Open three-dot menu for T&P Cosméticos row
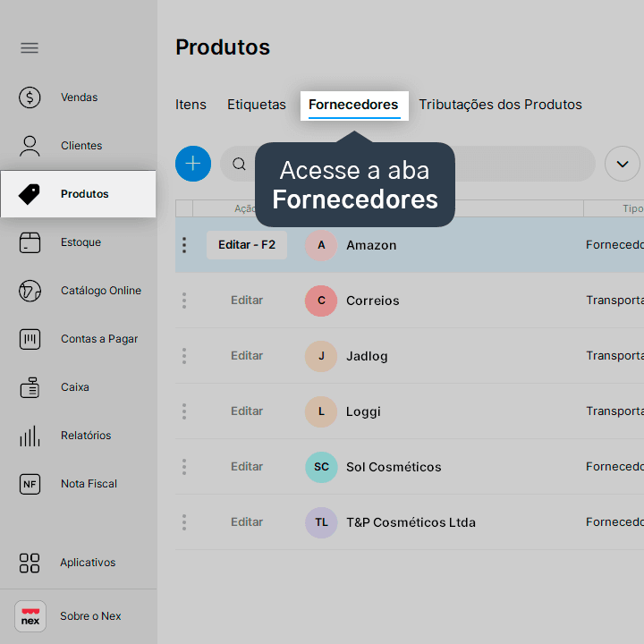Viewport: 644px width, 644px height. point(184,522)
